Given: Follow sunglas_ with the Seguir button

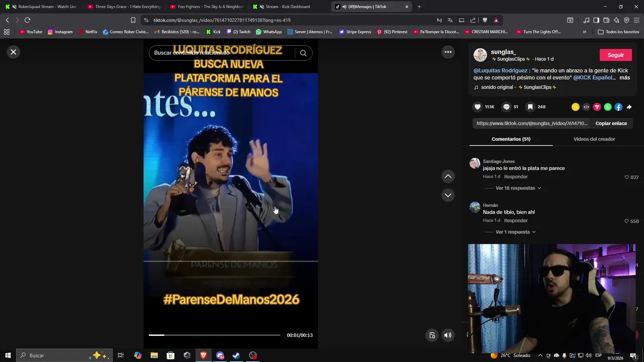Looking at the screenshot, I should [615, 55].
